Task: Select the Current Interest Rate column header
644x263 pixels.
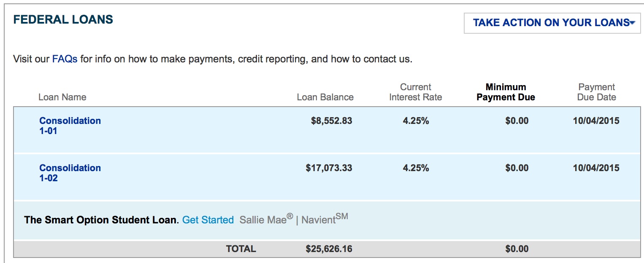Action: click(x=415, y=92)
